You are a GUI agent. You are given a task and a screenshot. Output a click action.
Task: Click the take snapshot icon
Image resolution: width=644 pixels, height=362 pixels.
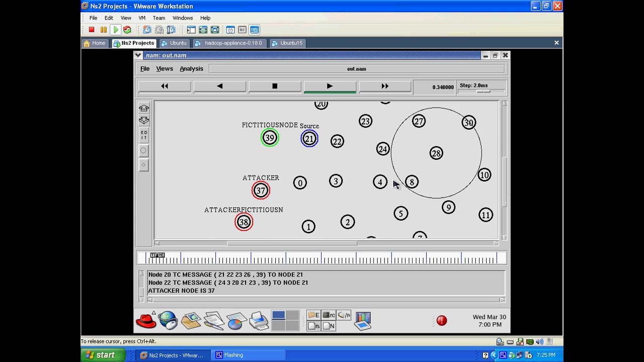(x=147, y=30)
